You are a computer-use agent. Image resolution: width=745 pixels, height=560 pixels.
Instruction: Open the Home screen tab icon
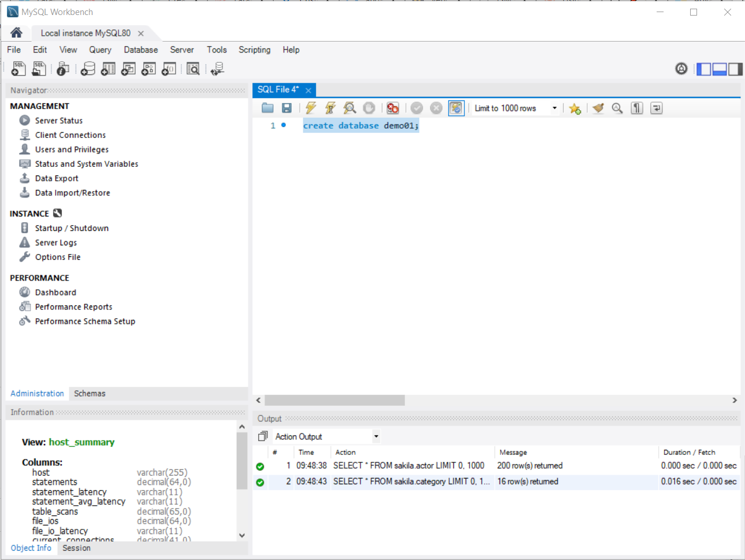pos(16,32)
